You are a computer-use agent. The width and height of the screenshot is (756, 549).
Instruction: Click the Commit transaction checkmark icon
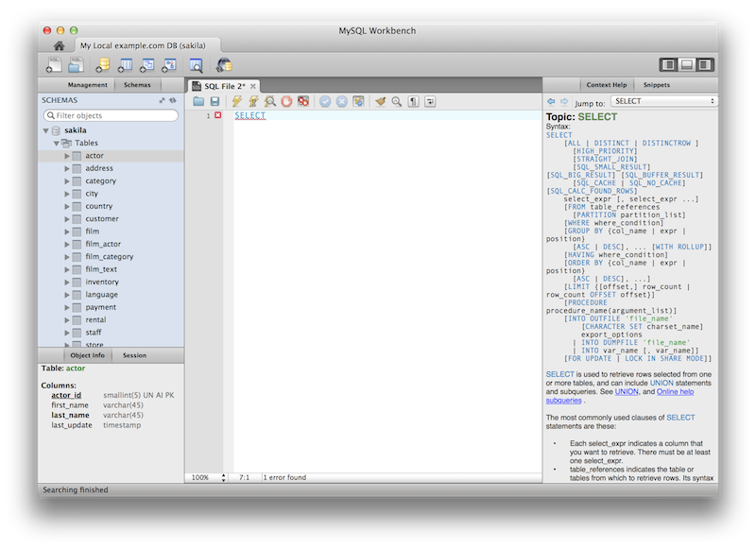(325, 101)
